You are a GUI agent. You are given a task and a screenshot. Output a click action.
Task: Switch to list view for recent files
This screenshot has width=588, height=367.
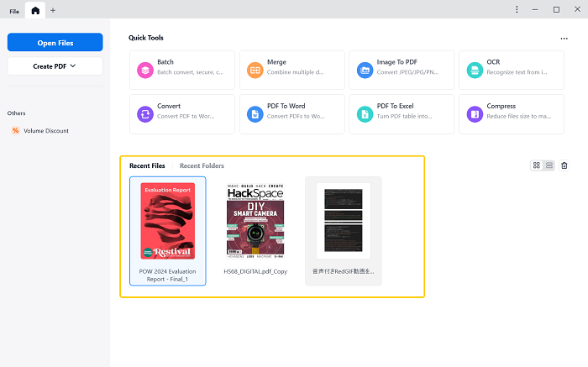click(549, 165)
